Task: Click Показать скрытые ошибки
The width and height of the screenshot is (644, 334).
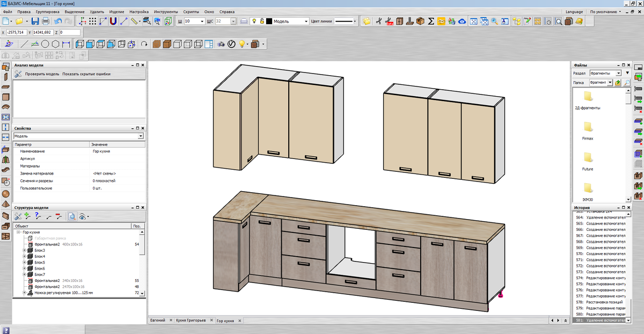Action: [86, 74]
